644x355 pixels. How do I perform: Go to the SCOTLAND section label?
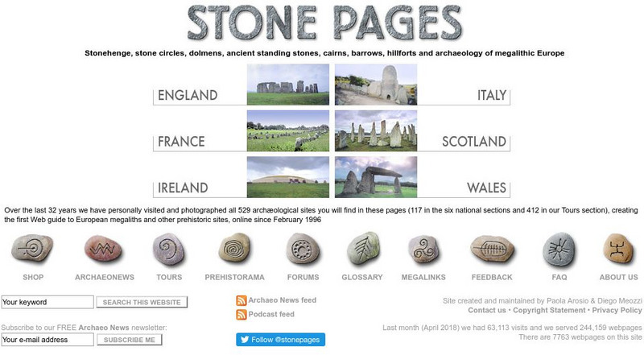tap(474, 142)
